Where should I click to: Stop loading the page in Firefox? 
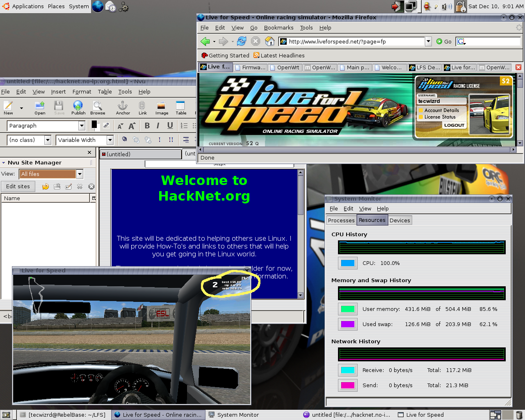(256, 41)
